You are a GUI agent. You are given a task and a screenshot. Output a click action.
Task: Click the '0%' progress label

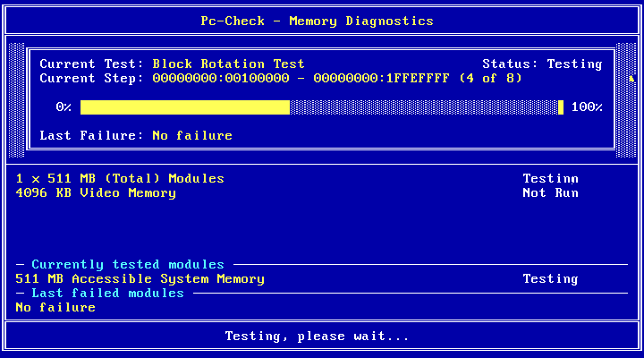pos(64,107)
